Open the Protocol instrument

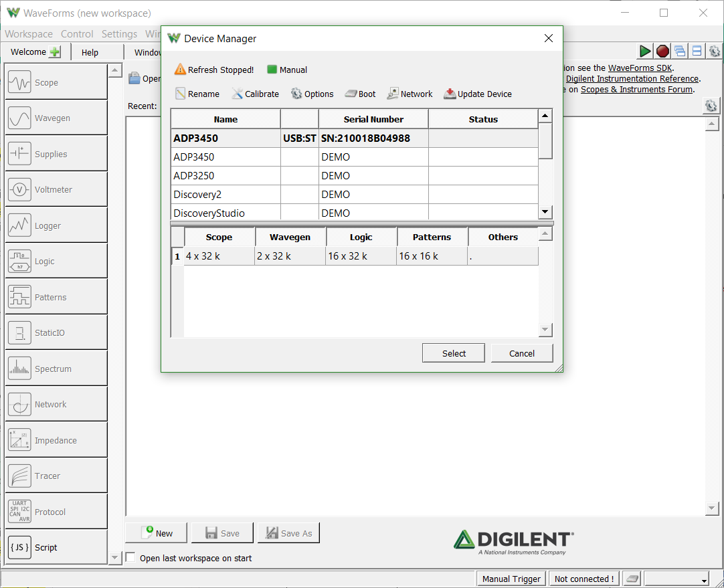point(56,511)
